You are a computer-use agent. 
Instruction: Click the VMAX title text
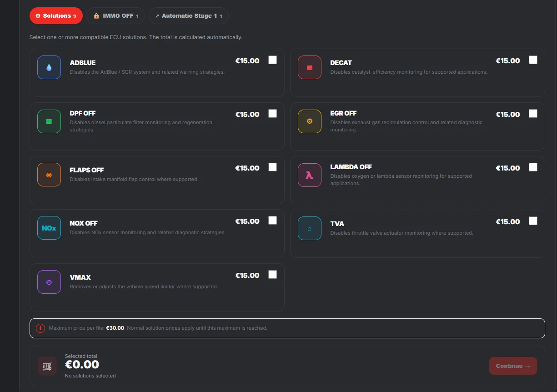[80, 277]
